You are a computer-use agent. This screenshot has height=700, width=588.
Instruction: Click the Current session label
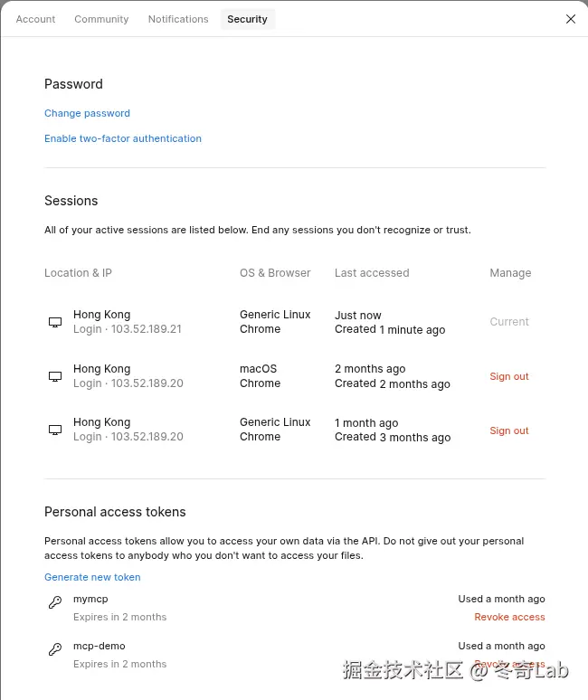509,322
